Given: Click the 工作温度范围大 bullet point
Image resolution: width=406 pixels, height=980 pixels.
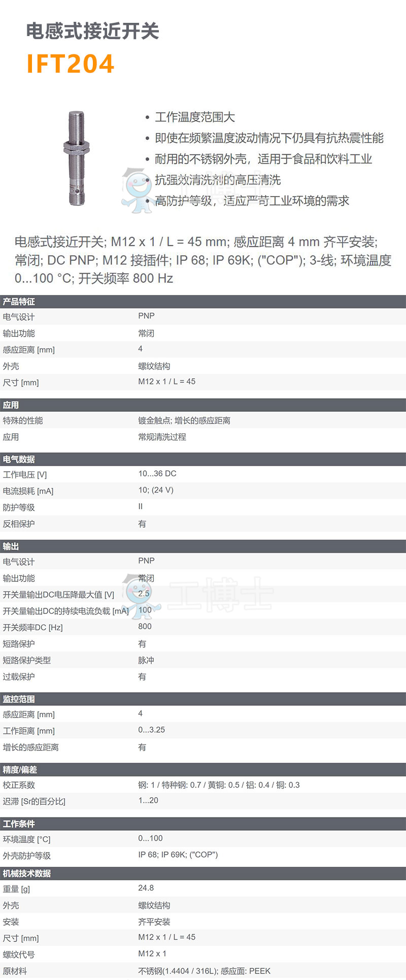Looking at the screenshot, I should coord(195,117).
